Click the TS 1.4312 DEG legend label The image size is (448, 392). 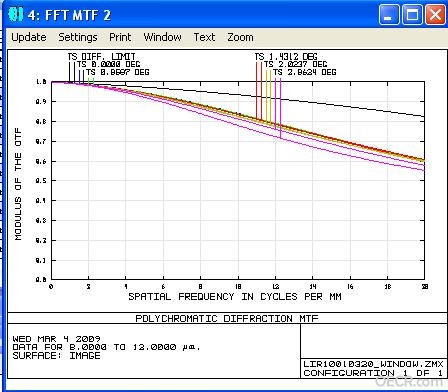[286, 57]
